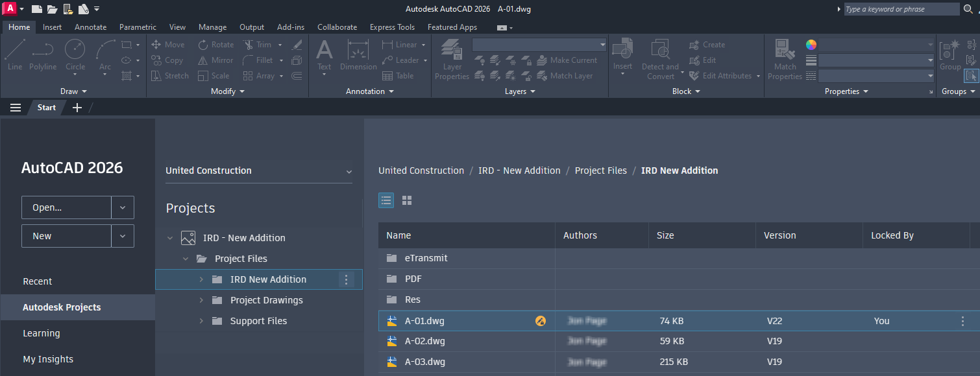The height and width of the screenshot is (376, 980).
Task: Open the AutoCAD application menu logo
Action: coord(10,8)
